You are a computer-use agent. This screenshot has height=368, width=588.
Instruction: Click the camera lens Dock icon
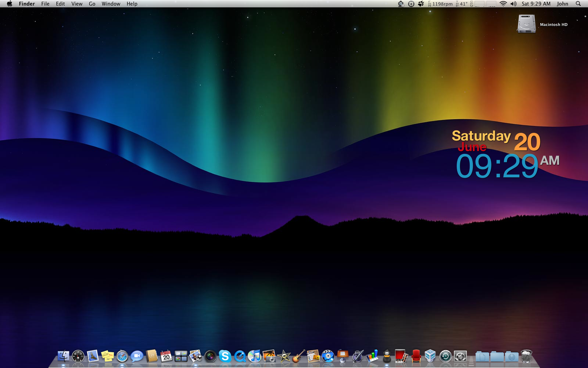pos(210,356)
